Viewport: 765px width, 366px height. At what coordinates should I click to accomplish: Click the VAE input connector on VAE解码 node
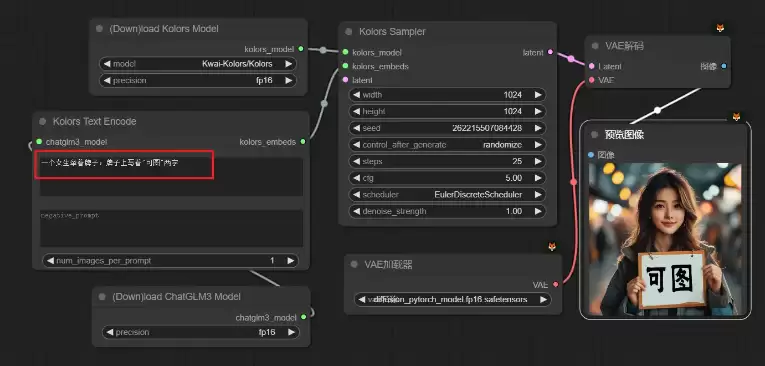[592, 80]
